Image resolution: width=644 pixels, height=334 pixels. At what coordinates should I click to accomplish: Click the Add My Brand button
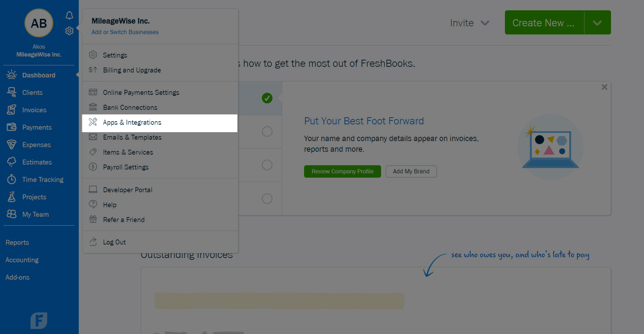point(411,171)
